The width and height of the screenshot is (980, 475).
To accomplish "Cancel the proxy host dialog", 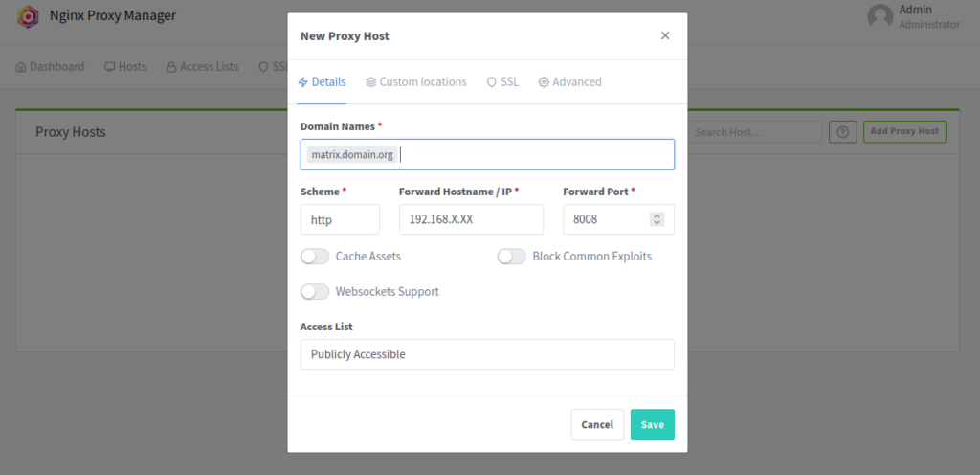I will pos(597,424).
